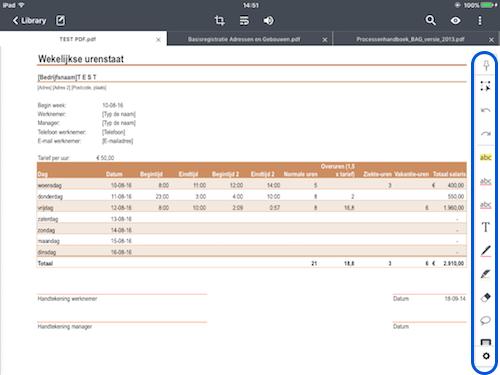Screen dimensions: 500x375
Task: Enable text reflow reading mode
Action: (x=244, y=21)
